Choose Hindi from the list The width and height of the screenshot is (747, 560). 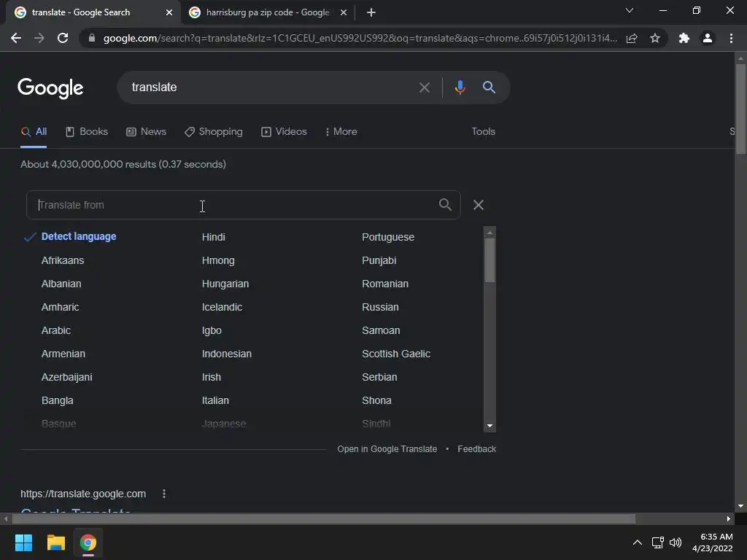point(213,237)
